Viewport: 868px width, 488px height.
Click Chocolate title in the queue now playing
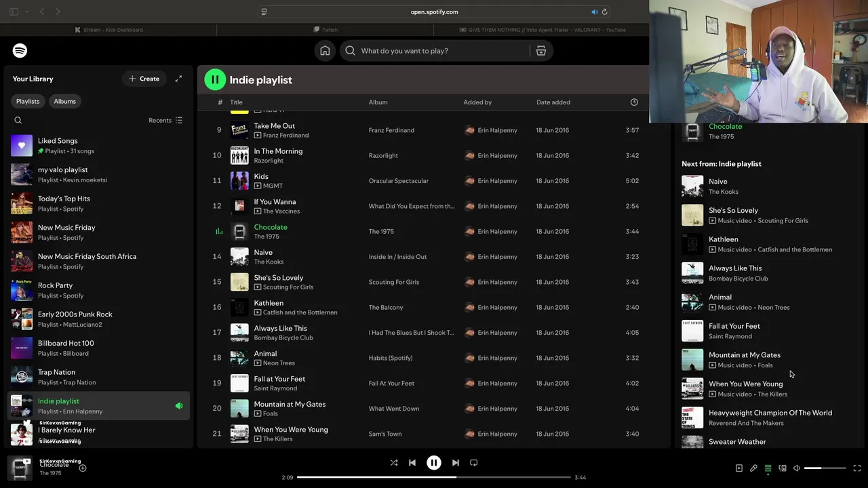726,127
